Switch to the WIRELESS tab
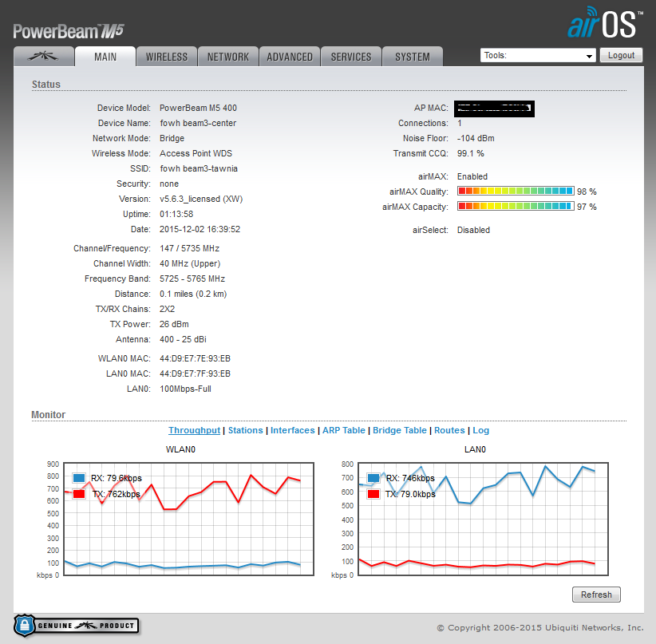Image resolution: width=656 pixels, height=644 pixels. [x=166, y=57]
